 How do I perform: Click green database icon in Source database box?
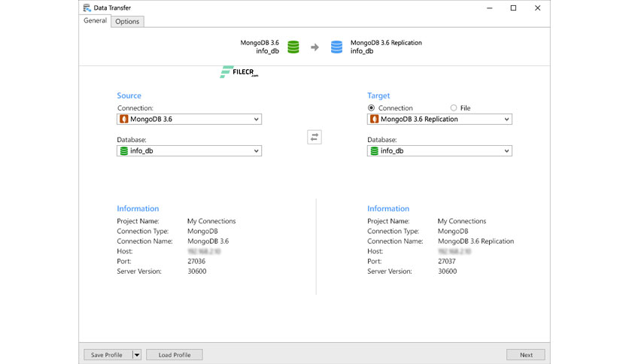(x=124, y=150)
